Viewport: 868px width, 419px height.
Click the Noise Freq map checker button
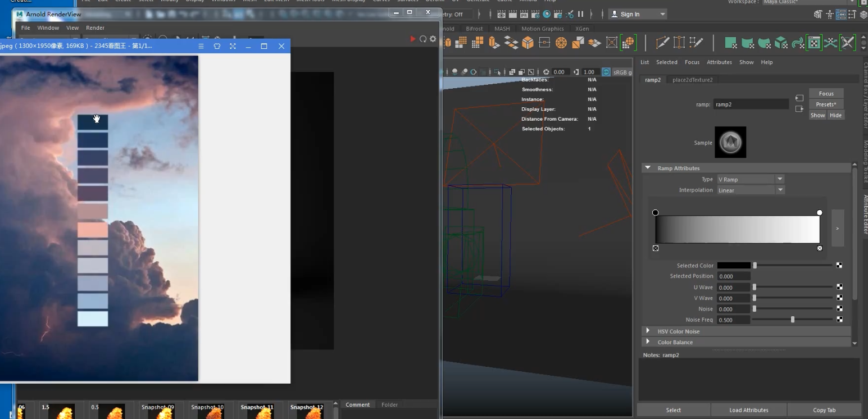(x=839, y=320)
